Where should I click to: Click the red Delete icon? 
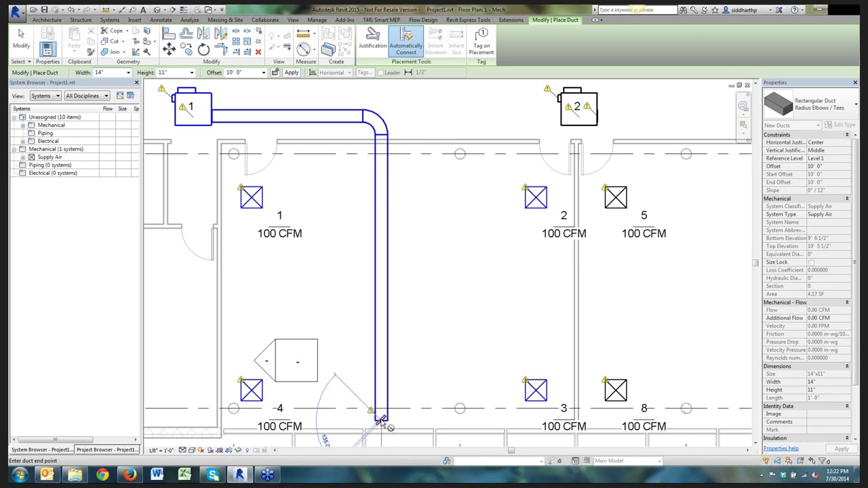coord(258,52)
